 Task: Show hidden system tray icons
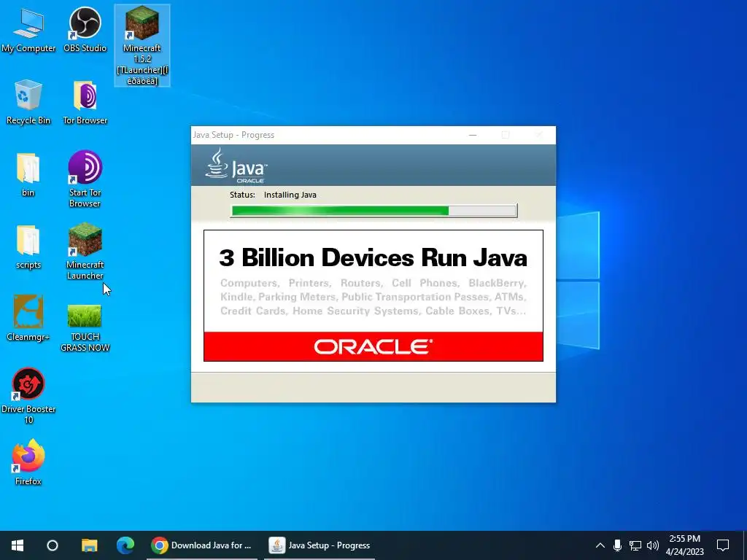[600, 545]
